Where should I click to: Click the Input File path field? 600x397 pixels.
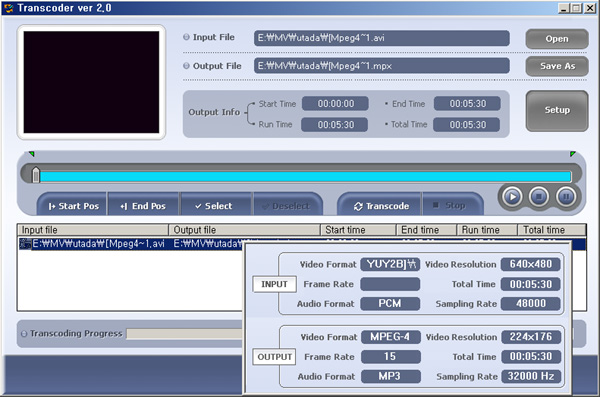382,38
